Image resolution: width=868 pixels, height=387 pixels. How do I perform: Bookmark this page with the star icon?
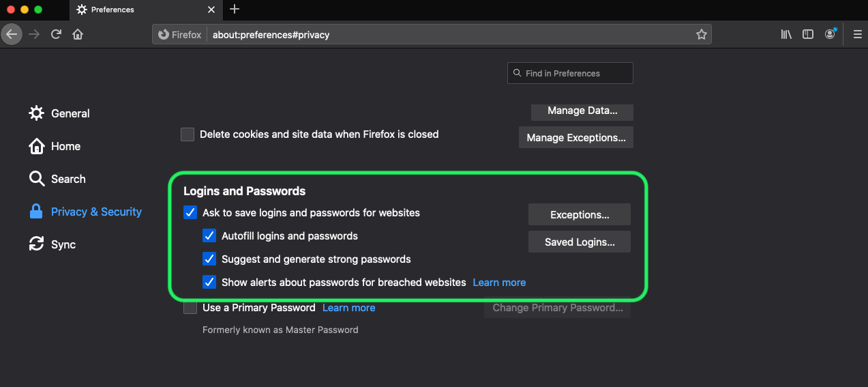pos(701,35)
